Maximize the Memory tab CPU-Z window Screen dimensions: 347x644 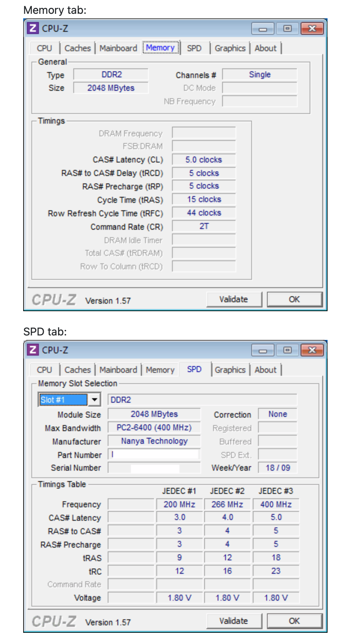tap(287, 28)
